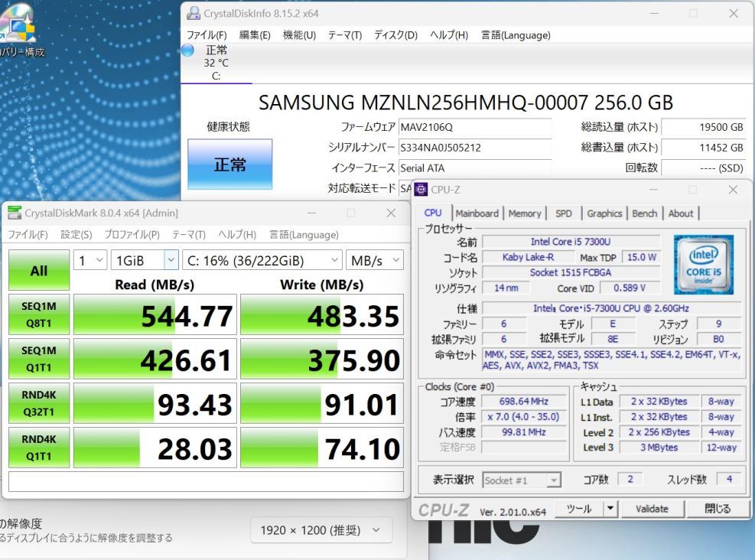
Task: Click the RND4K Q1T1 write result 74.10
Action: click(321, 448)
